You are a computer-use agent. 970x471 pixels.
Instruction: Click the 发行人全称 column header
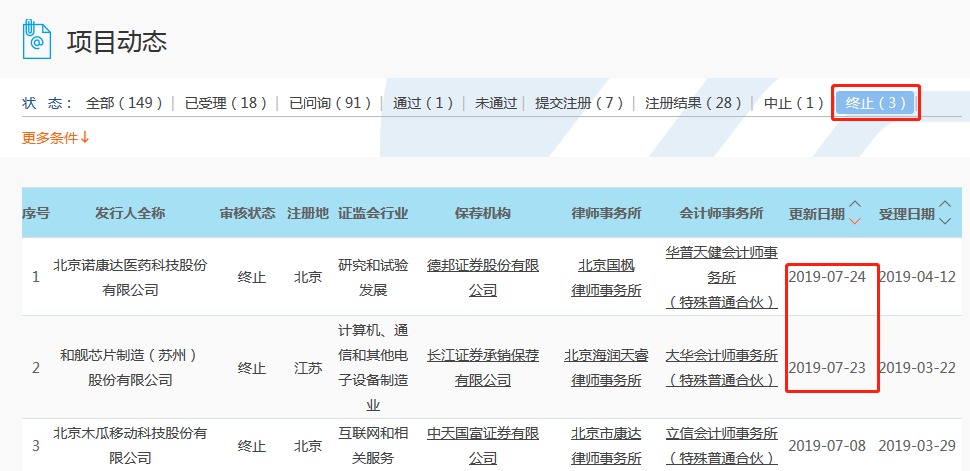(x=130, y=214)
